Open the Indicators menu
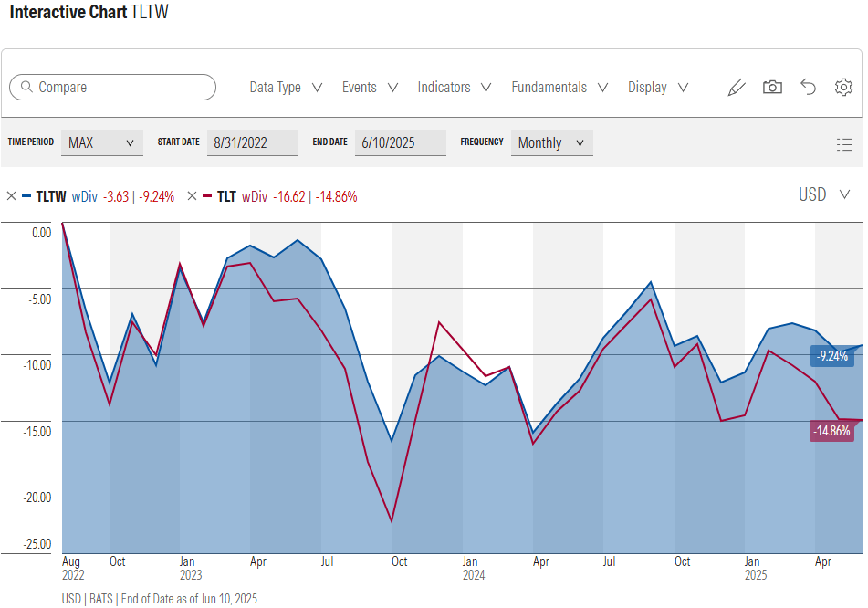This screenshot has height=608, width=868. pos(453,87)
